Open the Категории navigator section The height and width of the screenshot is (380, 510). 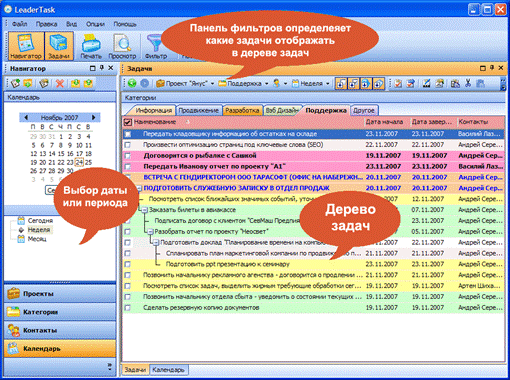coord(60,312)
